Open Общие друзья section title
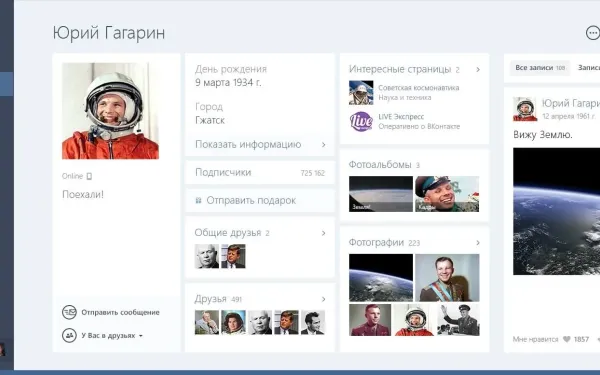The width and height of the screenshot is (600, 375). tap(228, 233)
